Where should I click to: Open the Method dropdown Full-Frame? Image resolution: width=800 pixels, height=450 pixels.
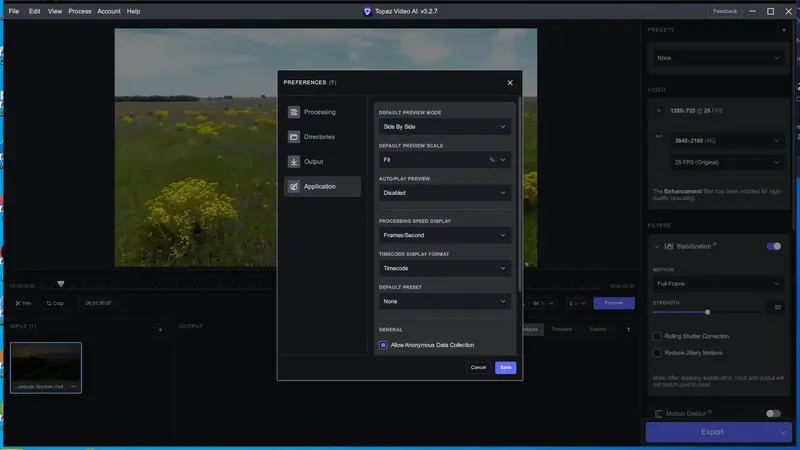pyautogui.click(x=718, y=284)
